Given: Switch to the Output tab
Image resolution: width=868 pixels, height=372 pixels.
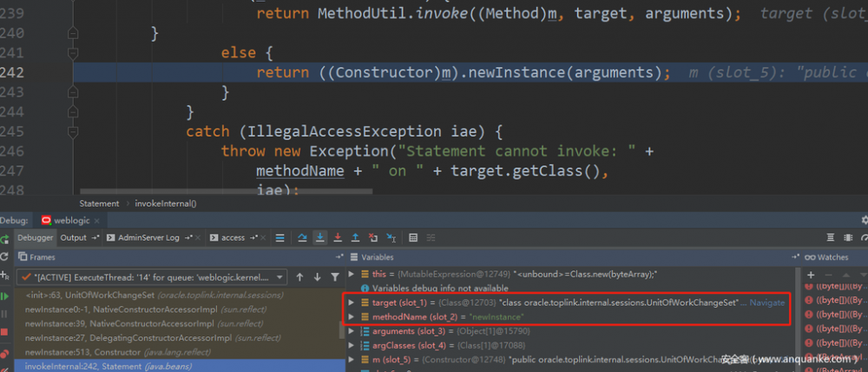Looking at the screenshot, I should [74, 238].
